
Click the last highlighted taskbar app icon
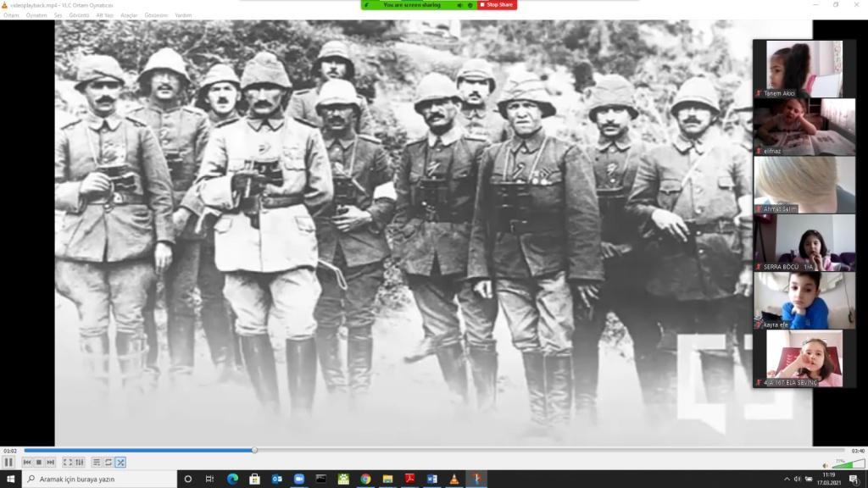point(476,479)
